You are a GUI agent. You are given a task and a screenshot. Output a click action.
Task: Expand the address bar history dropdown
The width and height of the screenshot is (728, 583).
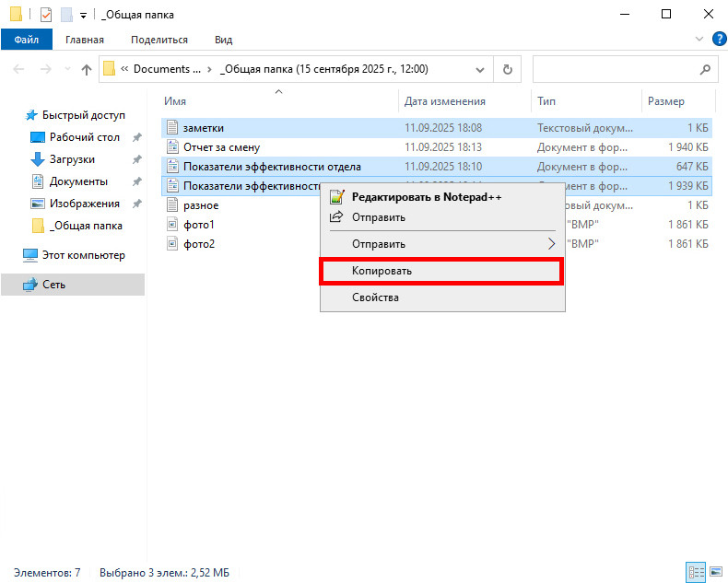click(479, 69)
